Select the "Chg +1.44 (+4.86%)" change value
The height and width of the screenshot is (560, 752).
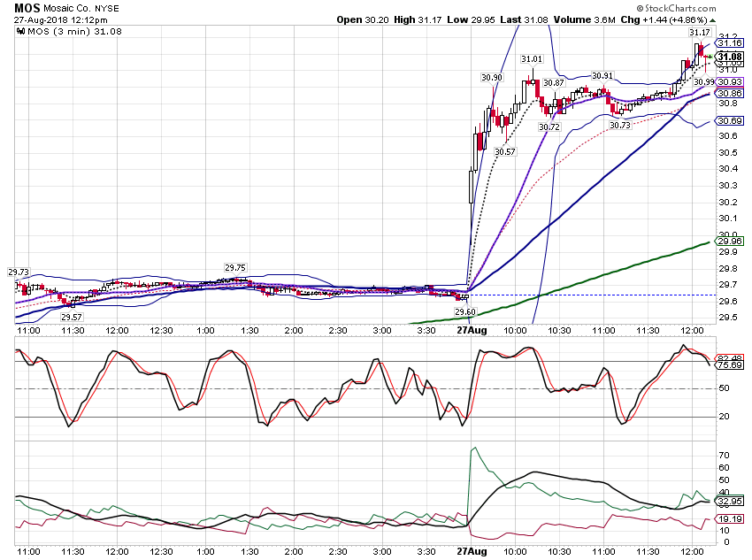click(x=664, y=19)
